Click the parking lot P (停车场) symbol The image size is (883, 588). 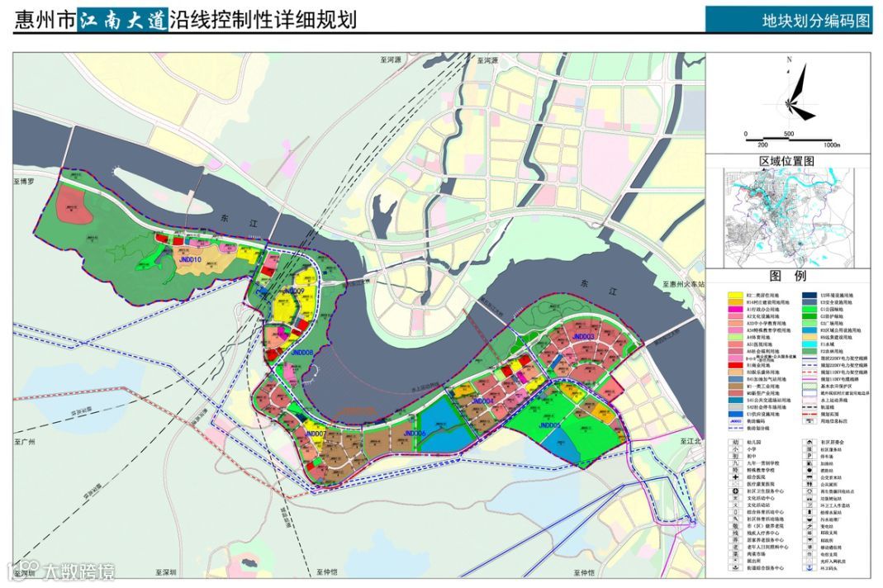point(809,456)
